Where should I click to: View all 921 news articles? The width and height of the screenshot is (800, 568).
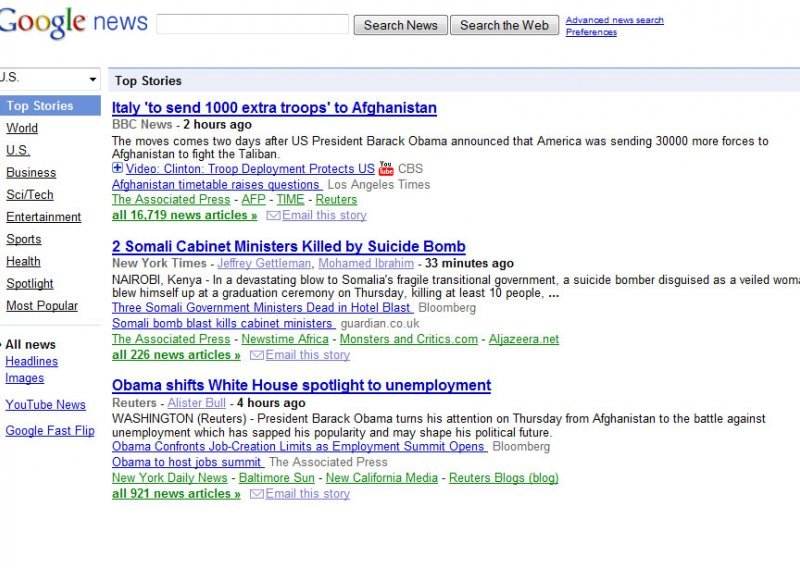(176, 493)
